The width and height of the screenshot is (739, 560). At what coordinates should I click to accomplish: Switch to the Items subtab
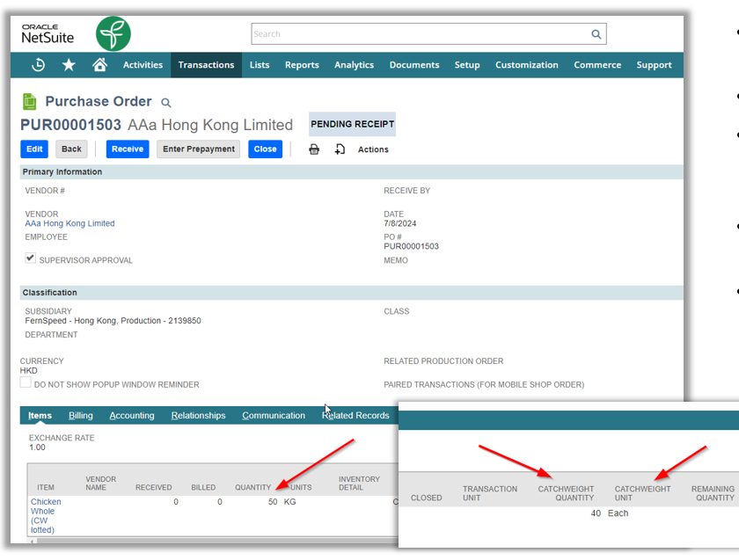pyautogui.click(x=40, y=416)
